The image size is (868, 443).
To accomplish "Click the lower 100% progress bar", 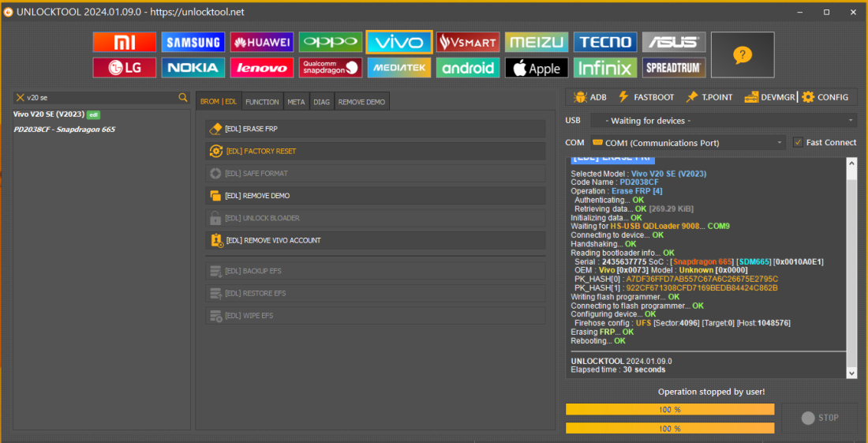I will 670,429.
